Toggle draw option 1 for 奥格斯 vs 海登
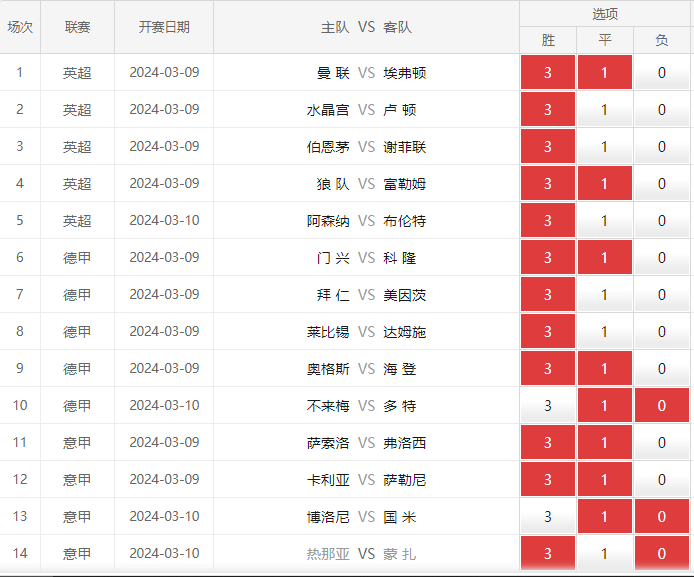Screen dimensions: 694x577 605,368
